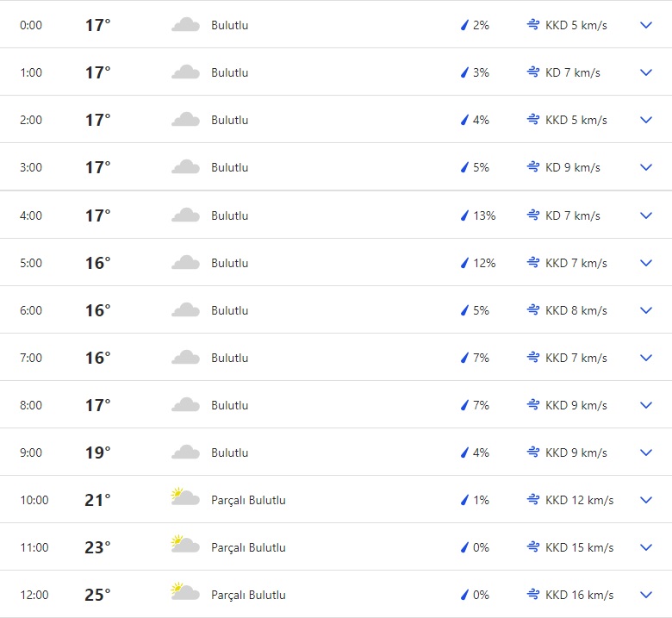Click the wind icon in the 12:00 row
The image size is (672, 618).
coord(533,595)
